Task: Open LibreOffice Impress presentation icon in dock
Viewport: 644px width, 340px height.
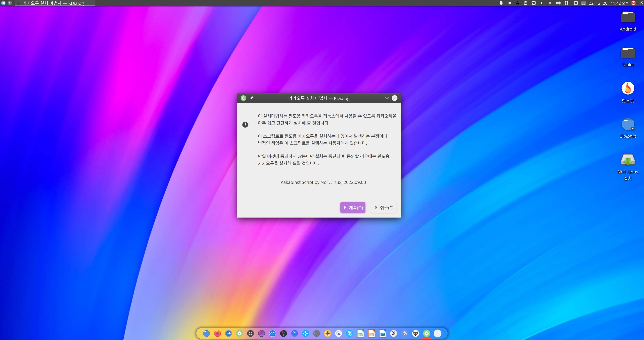Action: tap(372, 333)
